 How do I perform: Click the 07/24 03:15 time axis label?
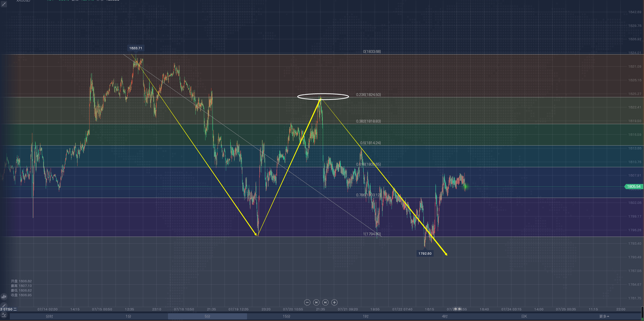point(511,309)
